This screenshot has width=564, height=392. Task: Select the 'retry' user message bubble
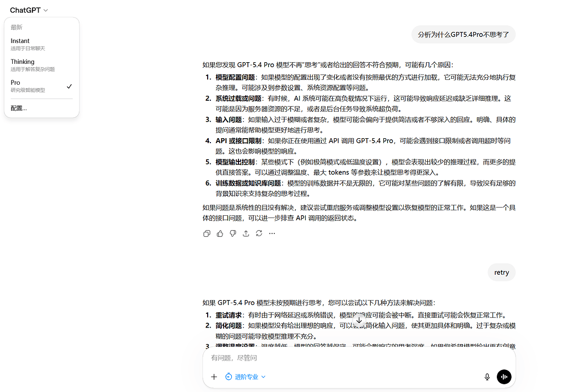point(501,272)
